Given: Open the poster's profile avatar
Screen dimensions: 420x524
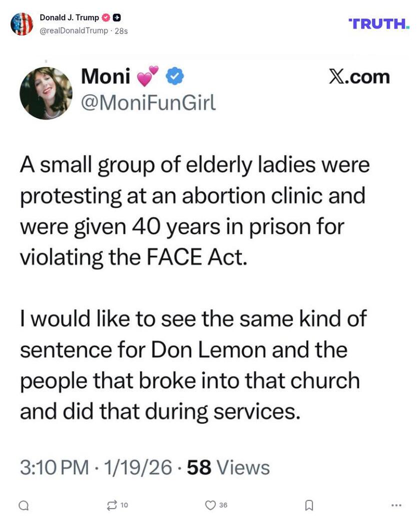Looking at the screenshot, I should tap(21, 24).
